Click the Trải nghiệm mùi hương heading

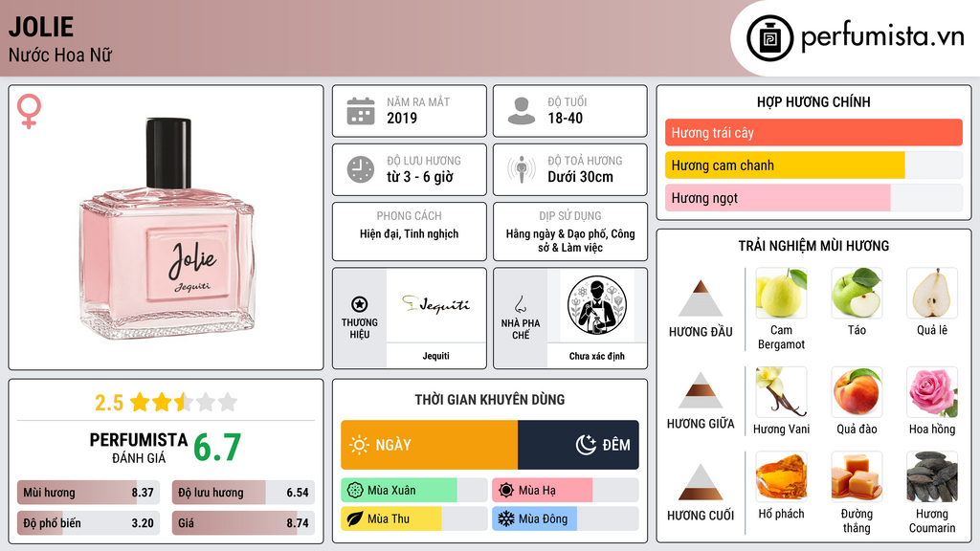point(813,246)
